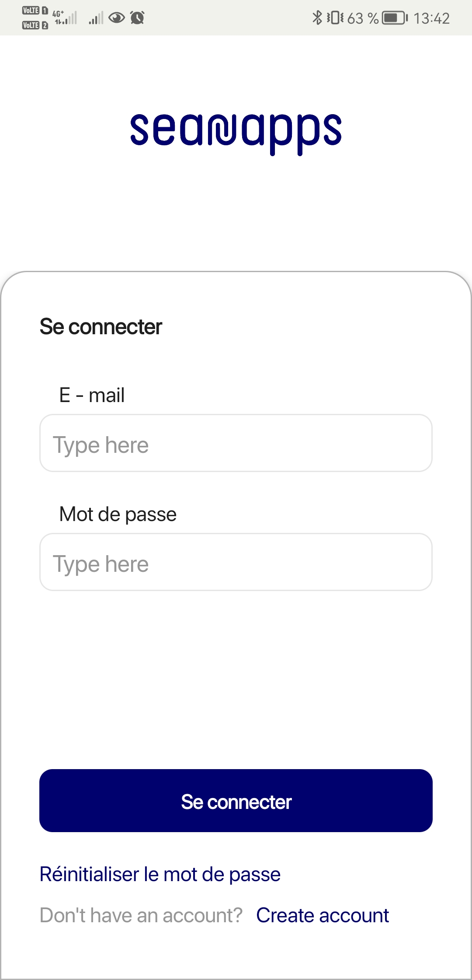
Task: Tap the alarm clock status icon
Action: (x=137, y=17)
